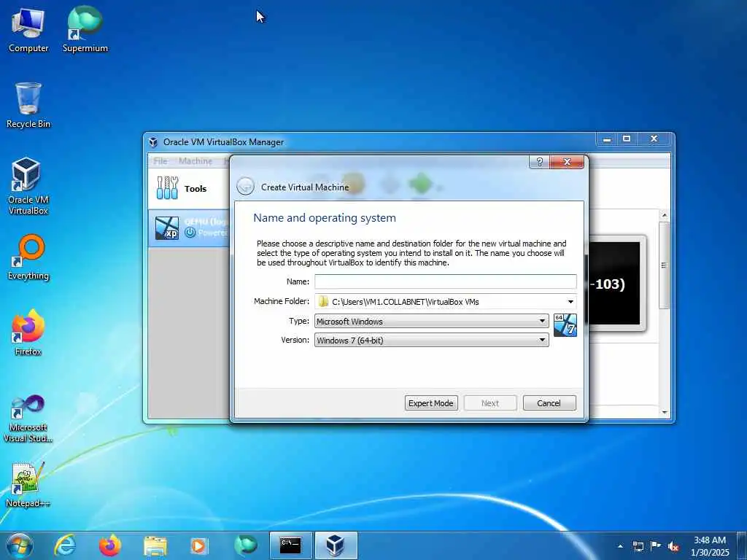This screenshot has height=560, width=747.
Task: Open Windows Media Player from the taskbar
Action: tap(198, 545)
